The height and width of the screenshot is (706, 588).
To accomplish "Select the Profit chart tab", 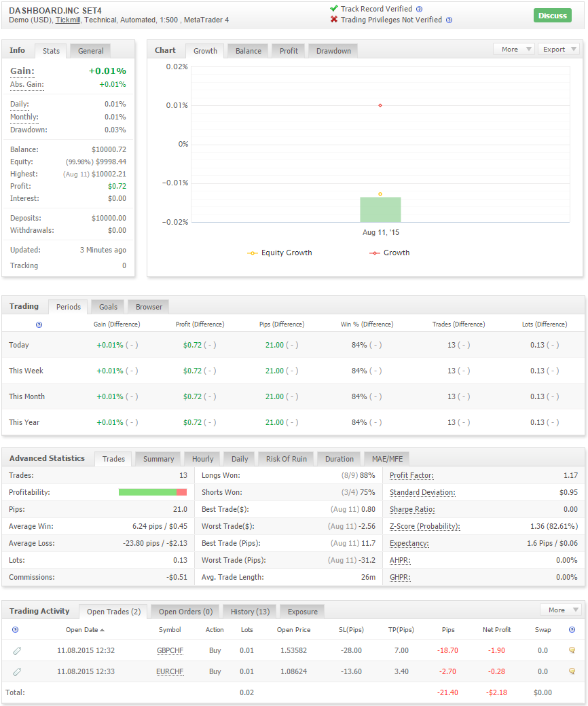I will (x=289, y=51).
